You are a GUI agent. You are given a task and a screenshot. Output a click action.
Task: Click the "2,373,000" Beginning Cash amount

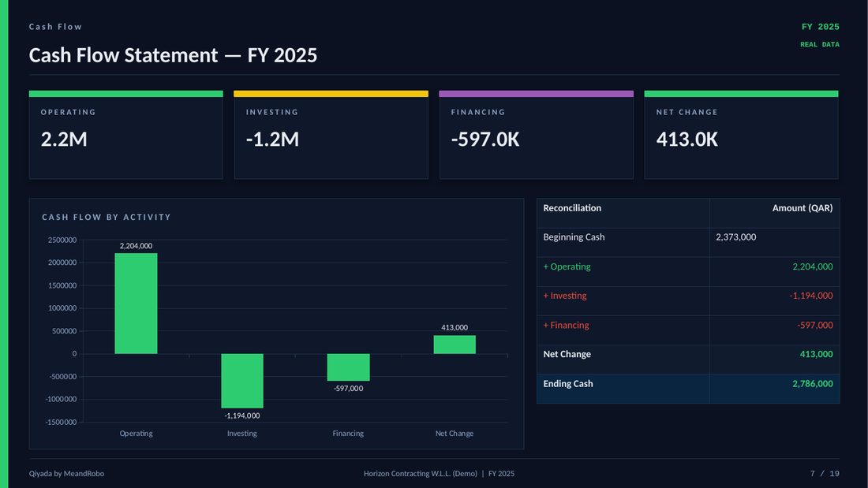point(735,237)
